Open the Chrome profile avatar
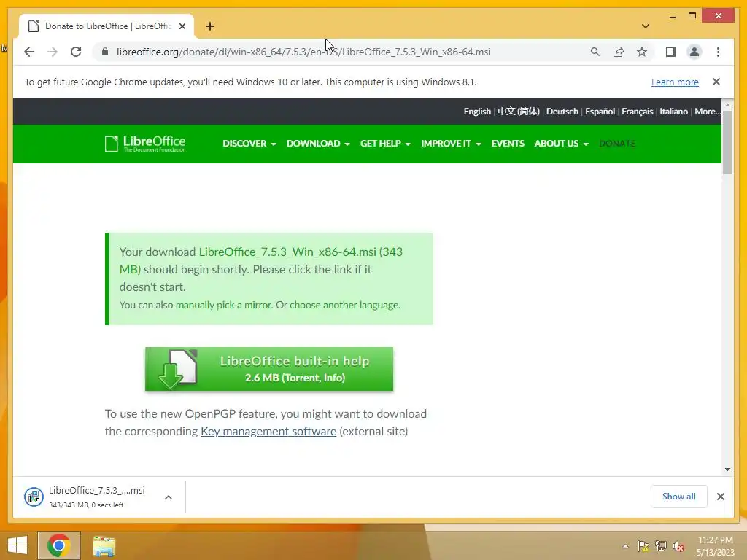This screenshot has width=747, height=560. [x=694, y=52]
